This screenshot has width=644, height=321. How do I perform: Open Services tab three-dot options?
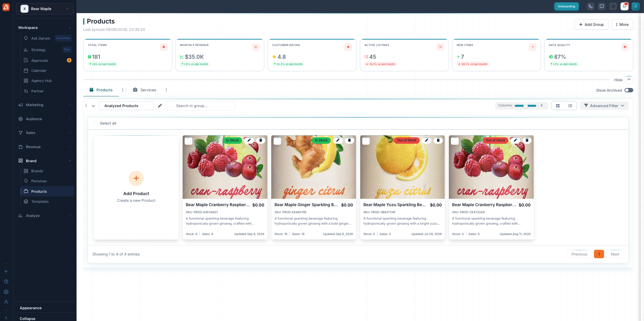coord(166,90)
